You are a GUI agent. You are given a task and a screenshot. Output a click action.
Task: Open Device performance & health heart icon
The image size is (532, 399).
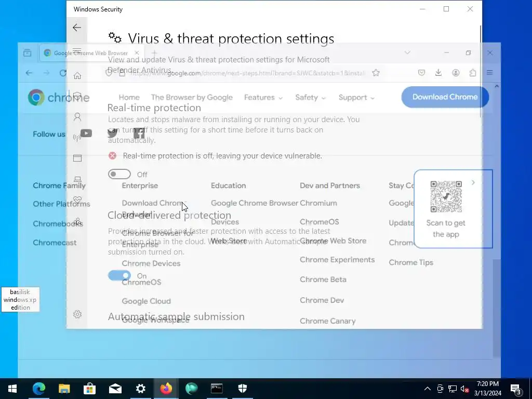point(77,199)
